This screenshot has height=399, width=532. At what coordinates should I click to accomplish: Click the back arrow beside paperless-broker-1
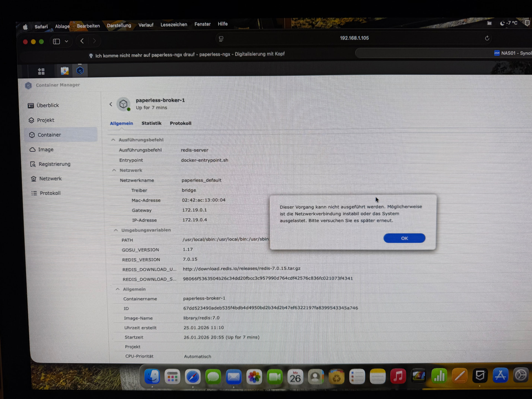point(111,104)
